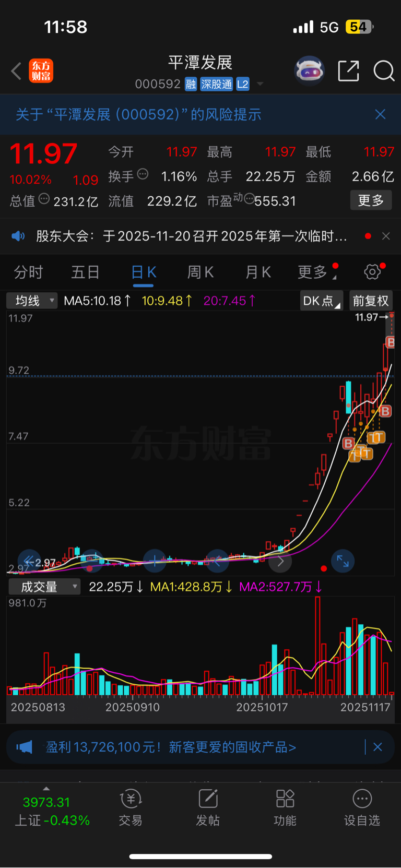Tap the 总手 22.25万 value
The height and width of the screenshot is (868, 401).
click(x=270, y=176)
